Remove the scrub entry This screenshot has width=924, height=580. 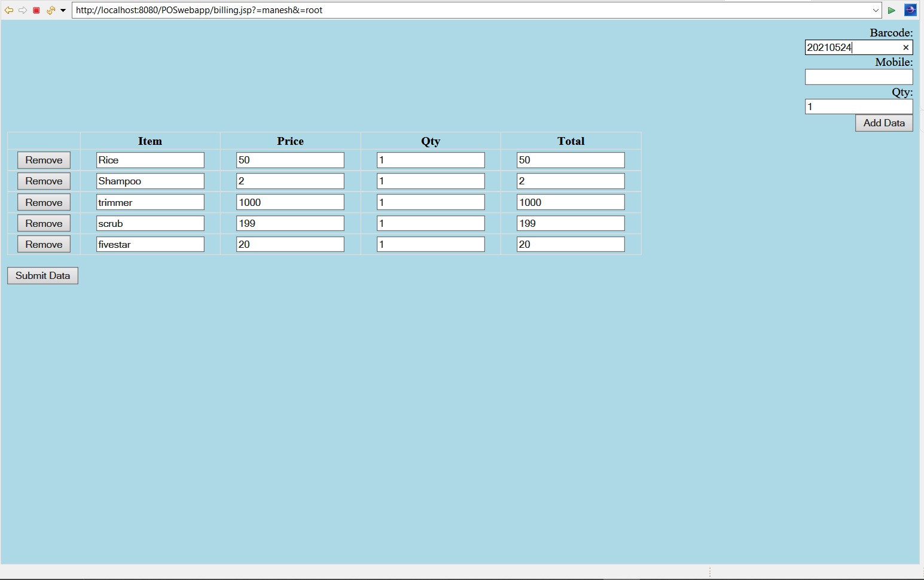click(43, 223)
